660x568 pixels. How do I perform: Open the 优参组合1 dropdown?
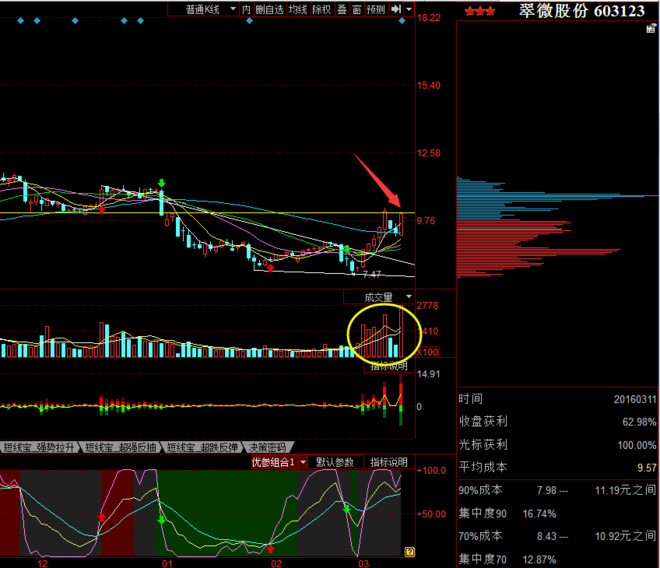click(279, 462)
